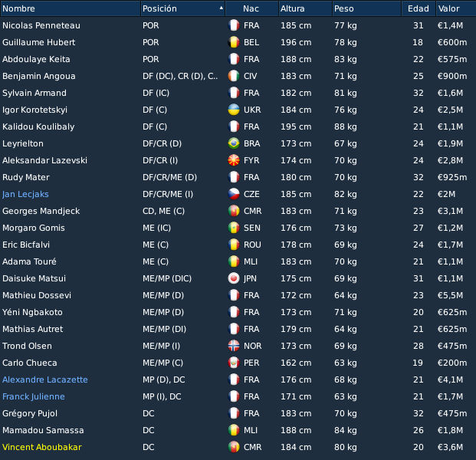Image resolution: width=476 pixels, height=460 pixels.
Task: Click the Senegal flag for Morgaro Gomis
Action: click(x=234, y=228)
